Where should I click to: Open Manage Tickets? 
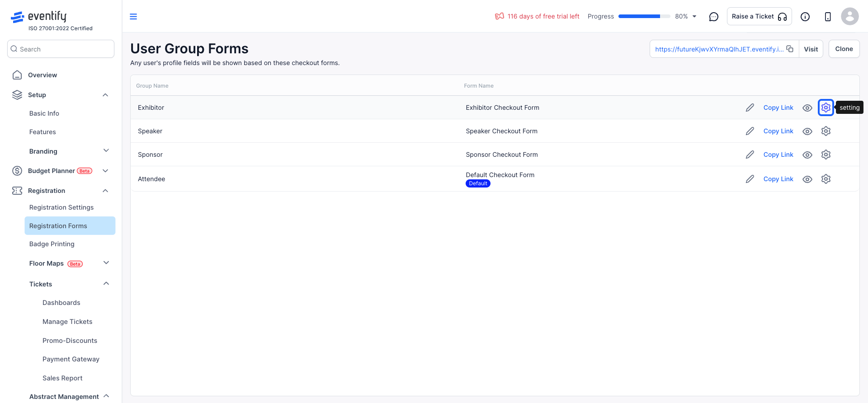pyautogui.click(x=67, y=322)
